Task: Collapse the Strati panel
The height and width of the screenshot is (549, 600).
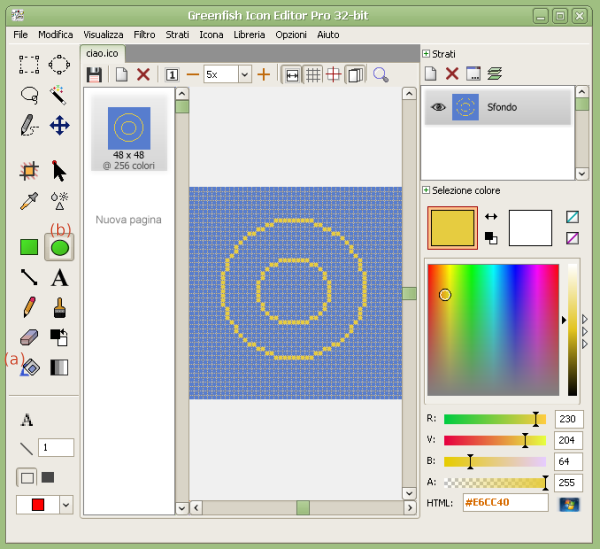Action: pyautogui.click(x=426, y=54)
